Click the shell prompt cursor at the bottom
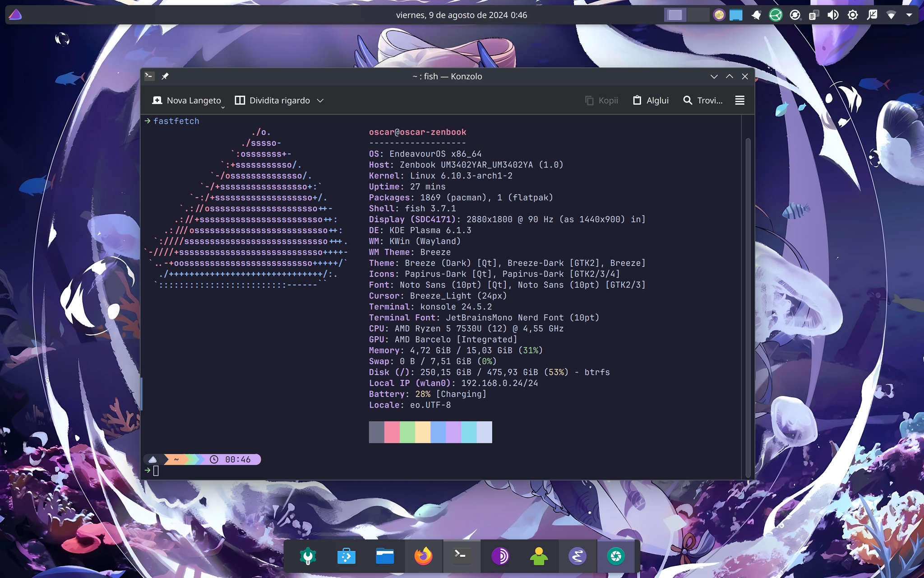Viewport: 924px width, 578px height. click(x=156, y=471)
